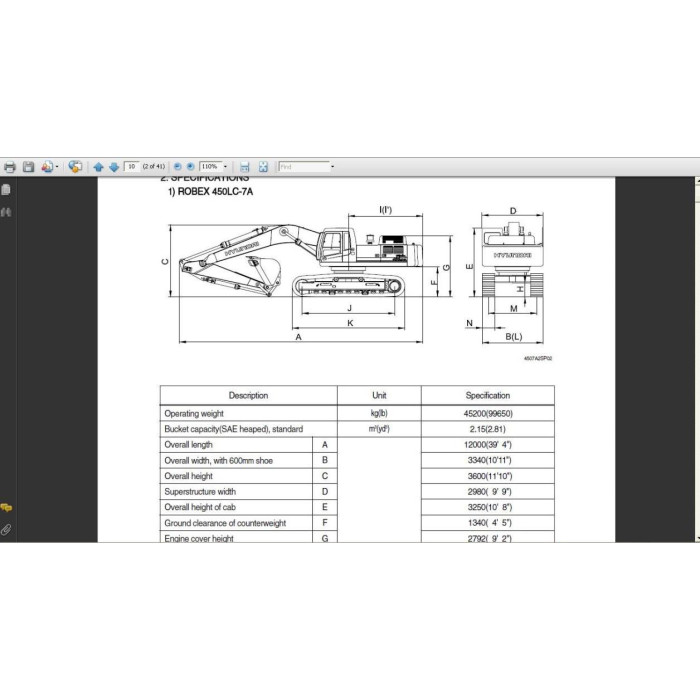
Task: Click 'Overall width, with 600mm shoe' text
Action: [x=218, y=460]
